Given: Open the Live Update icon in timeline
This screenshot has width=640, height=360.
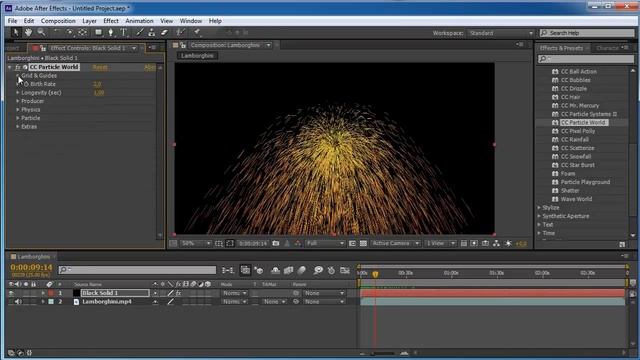Looking at the screenshot, I should 245,270.
